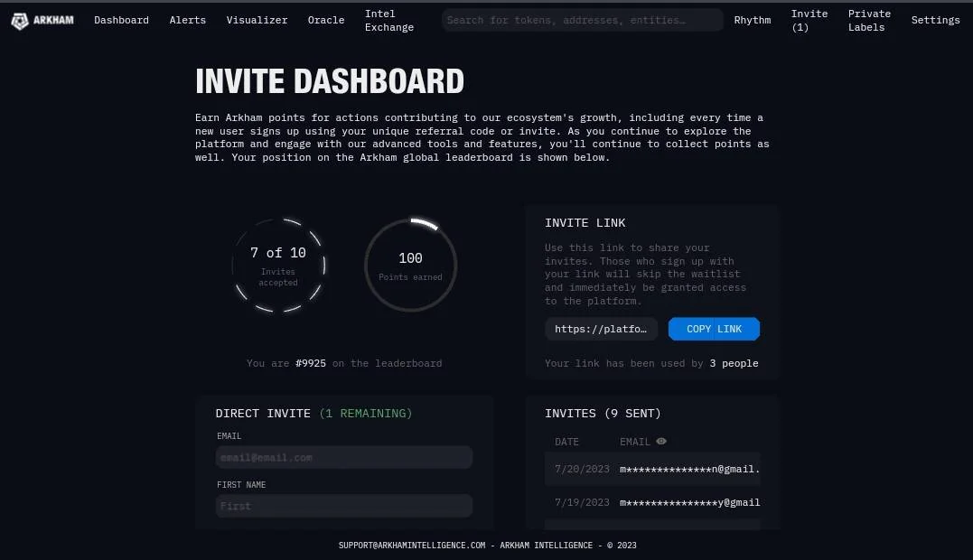Click the EMAIL column header
Viewport: 973px width, 560px height.
[x=635, y=442]
